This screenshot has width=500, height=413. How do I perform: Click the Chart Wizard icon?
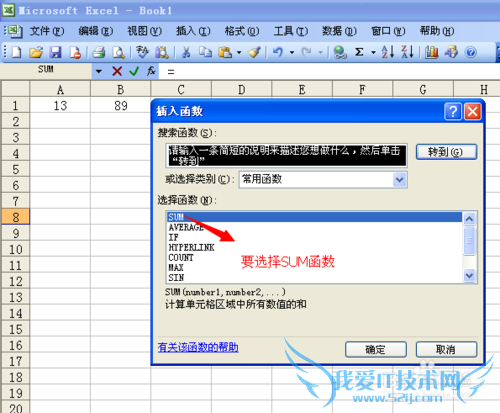pyautogui.click(x=432, y=52)
